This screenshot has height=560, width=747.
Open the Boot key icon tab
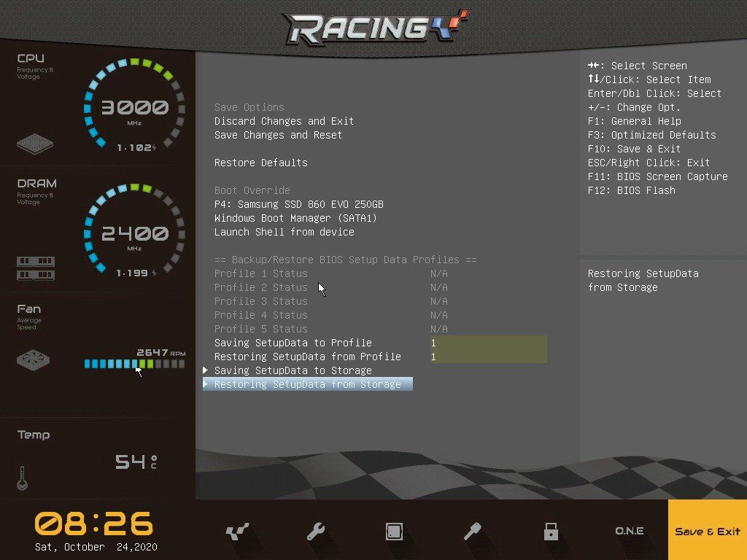click(x=473, y=532)
